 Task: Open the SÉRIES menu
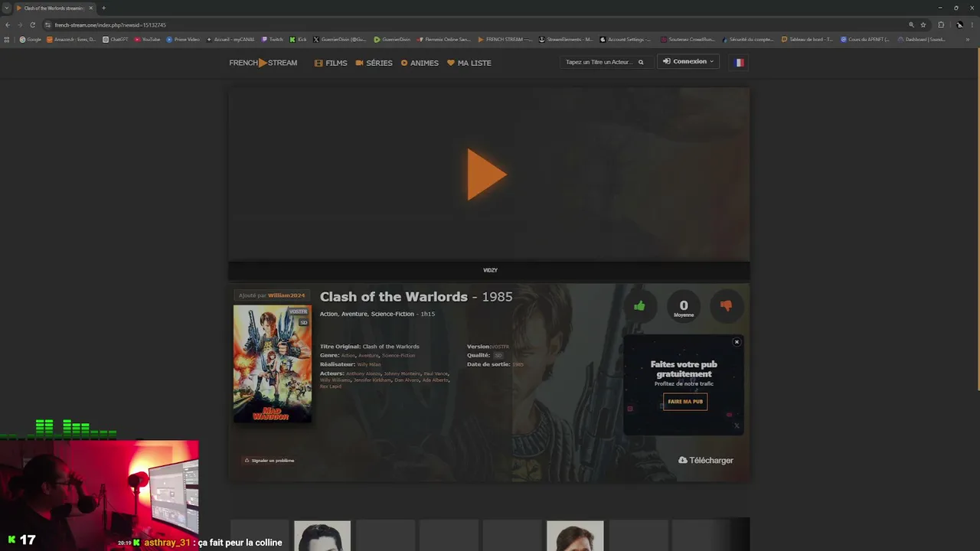point(374,63)
